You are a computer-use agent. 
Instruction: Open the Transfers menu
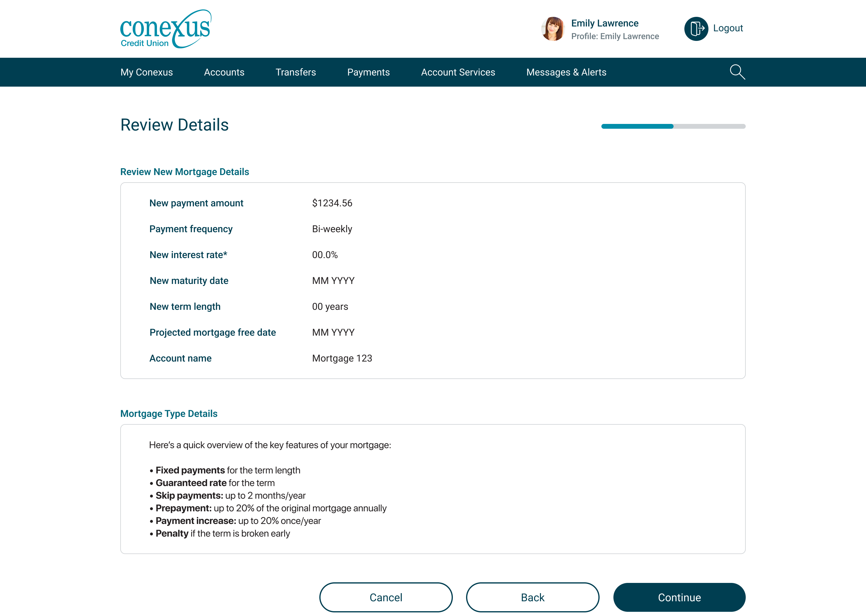click(296, 72)
